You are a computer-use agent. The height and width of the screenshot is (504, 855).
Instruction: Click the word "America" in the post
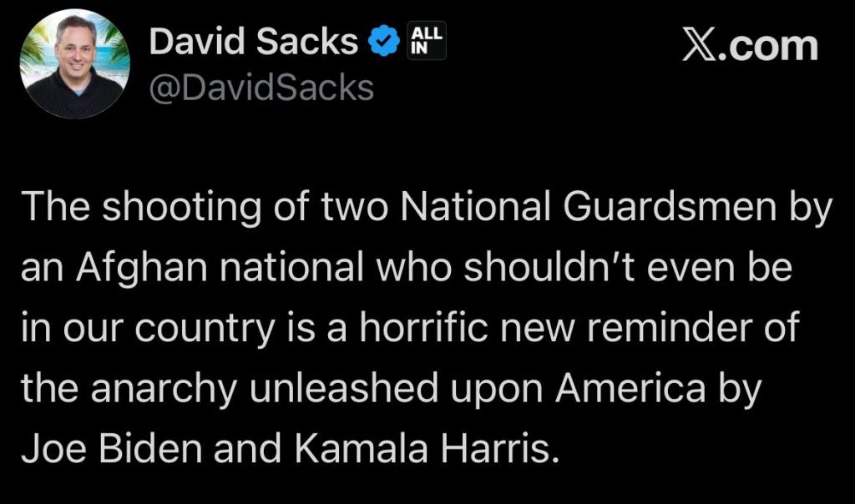[x=617, y=388]
